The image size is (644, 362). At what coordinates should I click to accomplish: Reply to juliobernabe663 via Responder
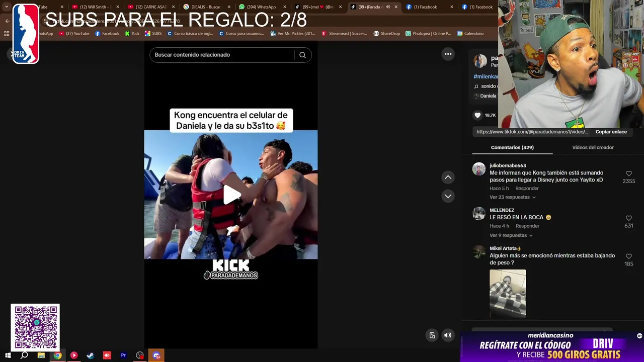[x=527, y=189]
